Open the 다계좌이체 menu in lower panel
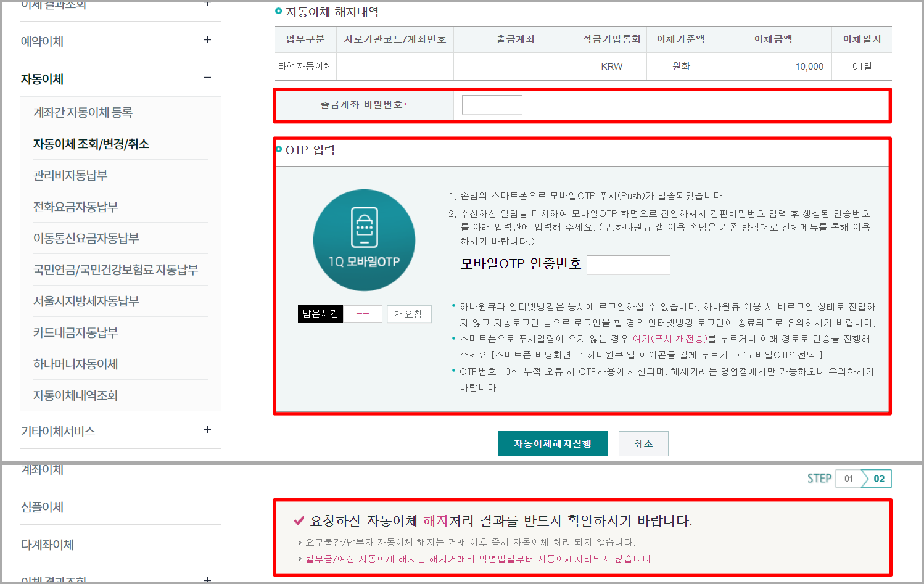 [x=47, y=545]
